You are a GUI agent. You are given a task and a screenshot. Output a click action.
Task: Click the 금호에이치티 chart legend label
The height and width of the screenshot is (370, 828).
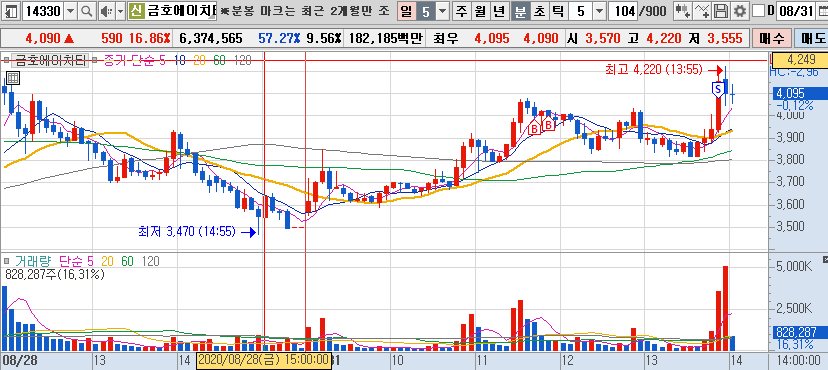pos(50,60)
